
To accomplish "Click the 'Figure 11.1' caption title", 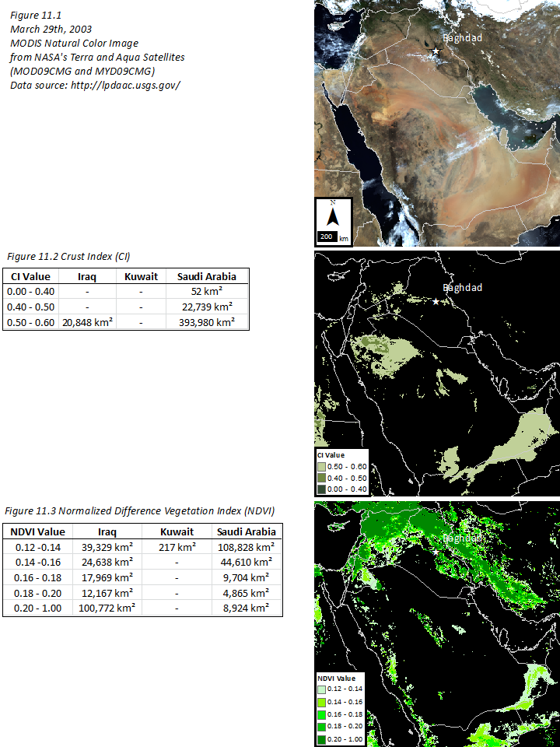I will tap(36, 16).
